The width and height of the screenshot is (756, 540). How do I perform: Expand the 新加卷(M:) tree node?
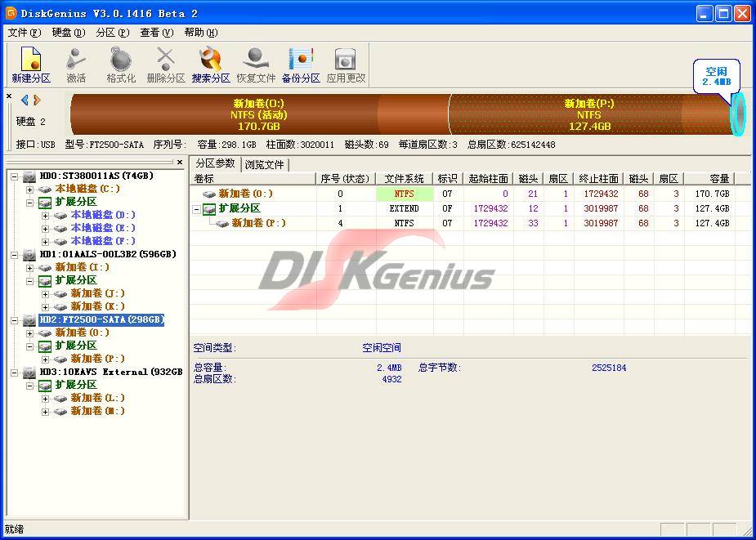click(45, 411)
